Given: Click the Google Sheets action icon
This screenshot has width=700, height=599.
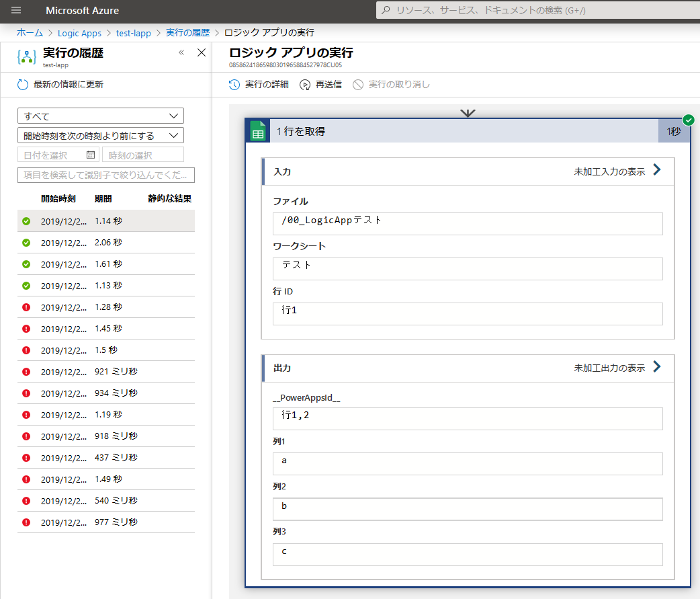Looking at the screenshot, I should click(257, 131).
